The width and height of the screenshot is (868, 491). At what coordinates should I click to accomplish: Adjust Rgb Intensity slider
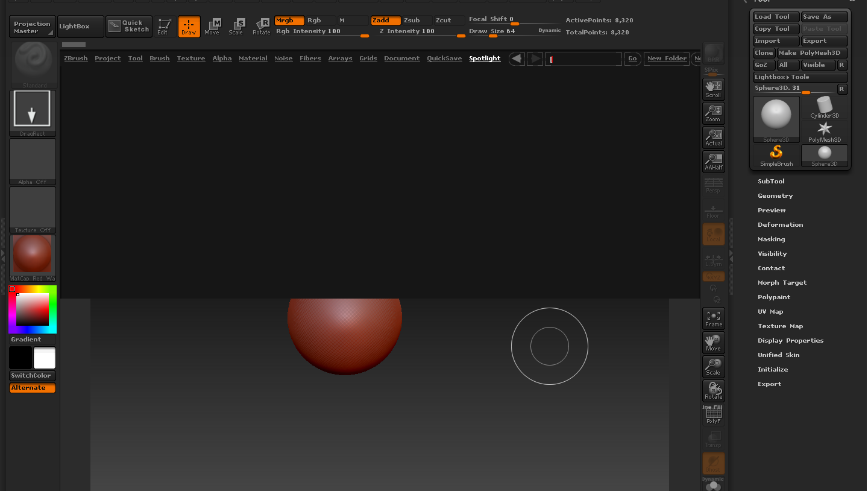(322, 31)
